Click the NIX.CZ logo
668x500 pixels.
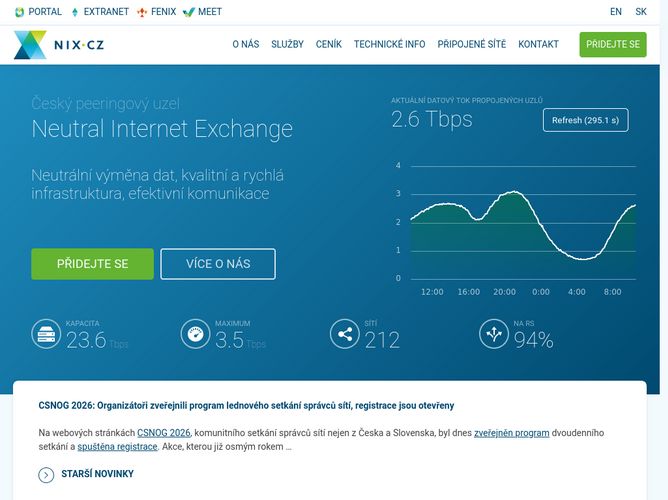[x=59, y=45]
